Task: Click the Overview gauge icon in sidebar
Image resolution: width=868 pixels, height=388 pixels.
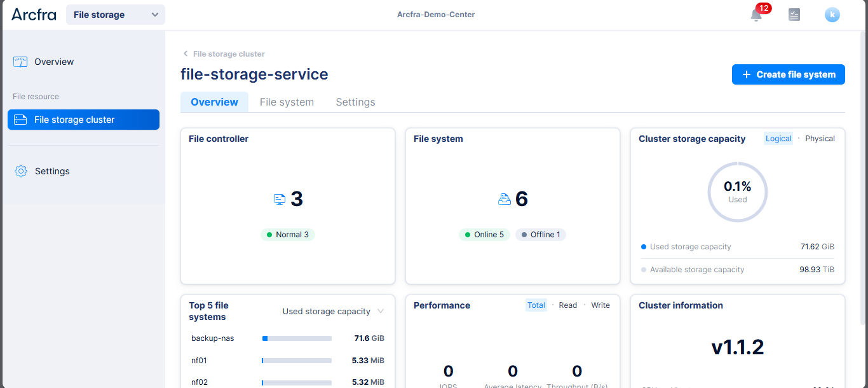Action: pos(20,62)
